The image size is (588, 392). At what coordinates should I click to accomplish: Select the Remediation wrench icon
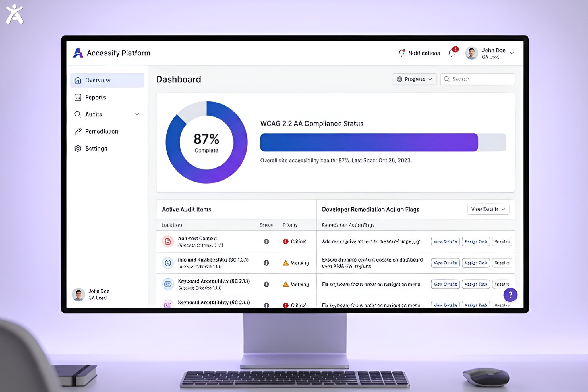[x=78, y=131]
